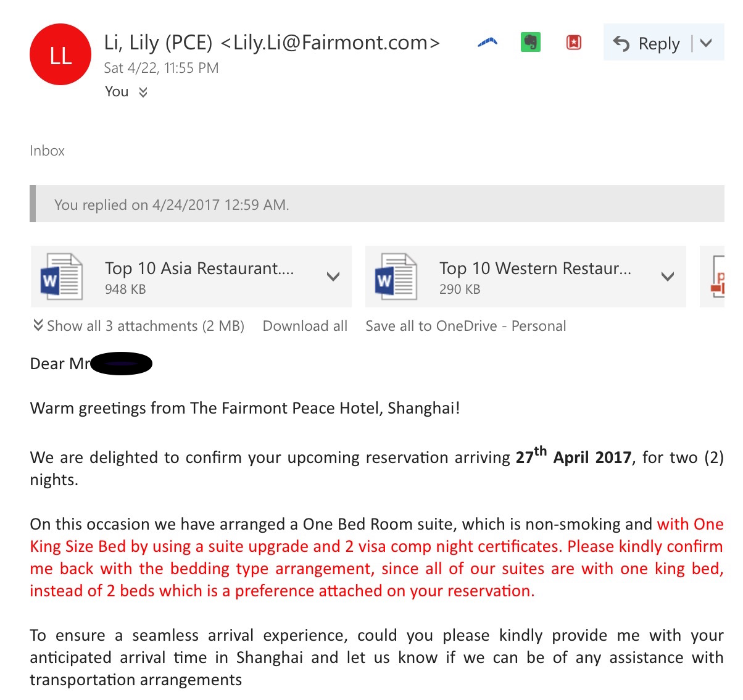Viewport: 743px width, 700px height.
Task: Click the Reply arrow icon
Action: [x=621, y=43]
